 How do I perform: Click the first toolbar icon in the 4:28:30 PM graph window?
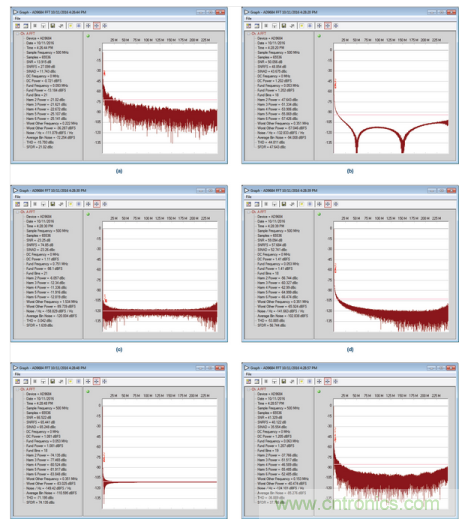pos(18,204)
